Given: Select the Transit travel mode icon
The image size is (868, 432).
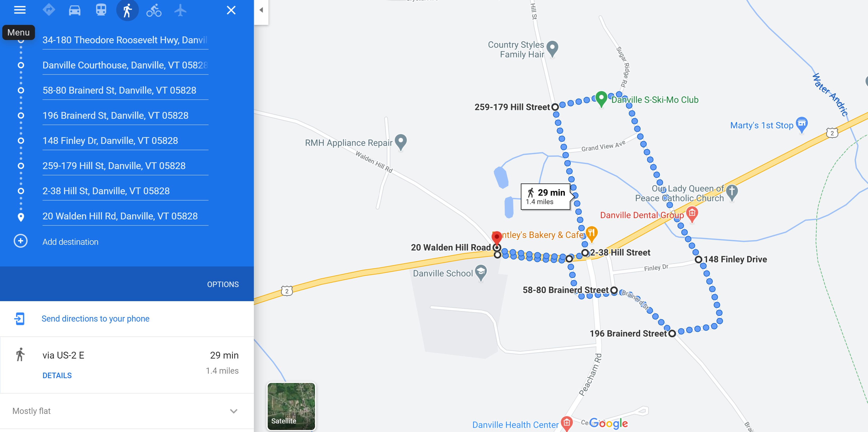Looking at the screenshot, I should (x=101, y=10).
